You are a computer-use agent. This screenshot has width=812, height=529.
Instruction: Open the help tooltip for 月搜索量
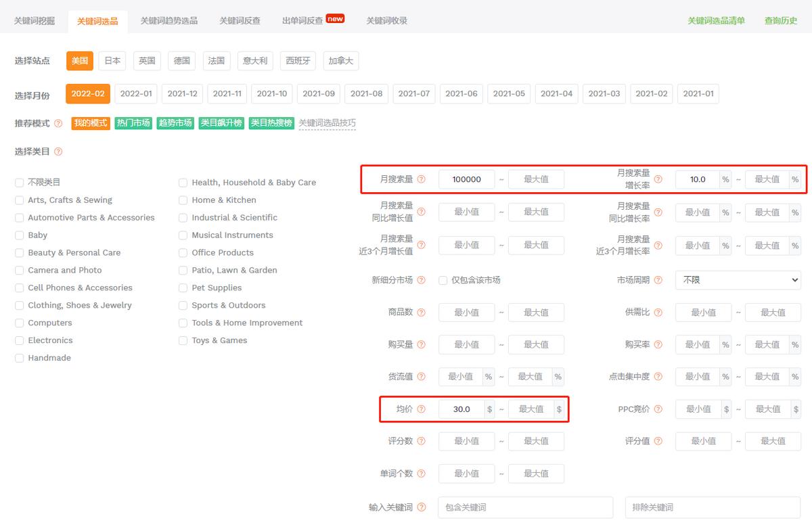coord(422,179)
